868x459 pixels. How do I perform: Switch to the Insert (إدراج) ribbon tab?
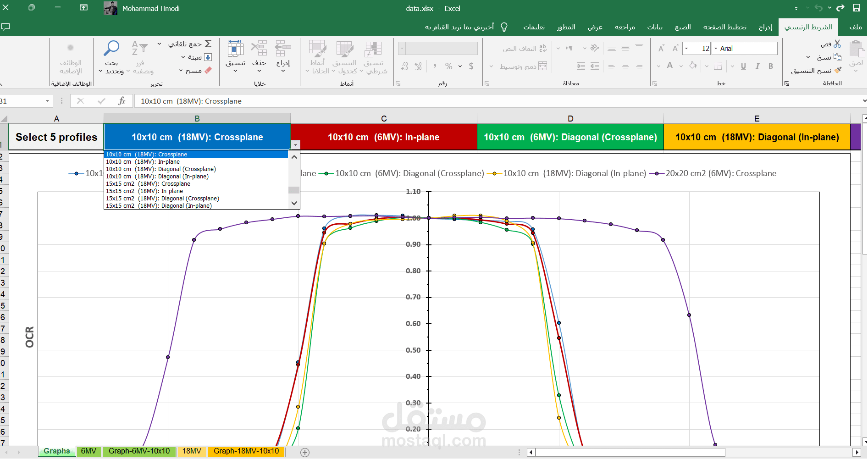(765, 27)
